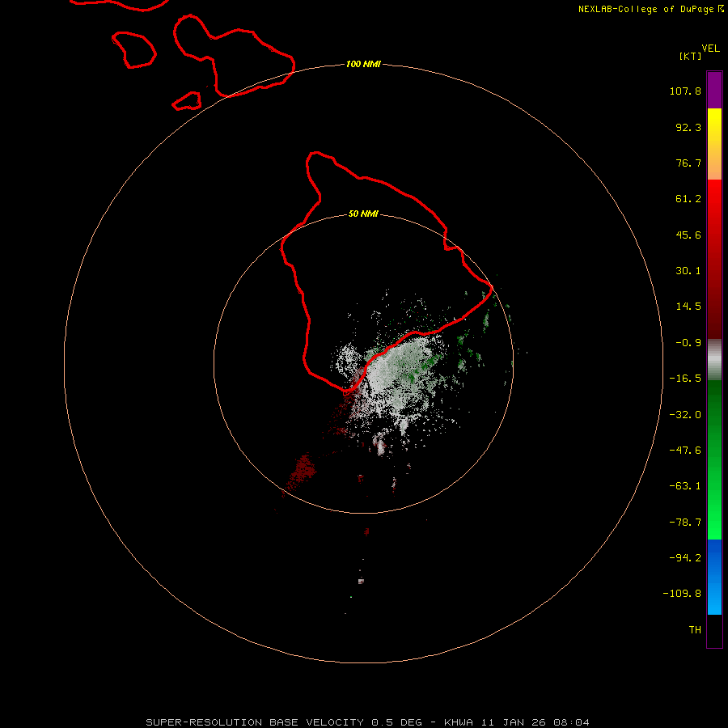Click the VEL legend title
This screenshot has width=728, height=728.
[x=710, y=49]
